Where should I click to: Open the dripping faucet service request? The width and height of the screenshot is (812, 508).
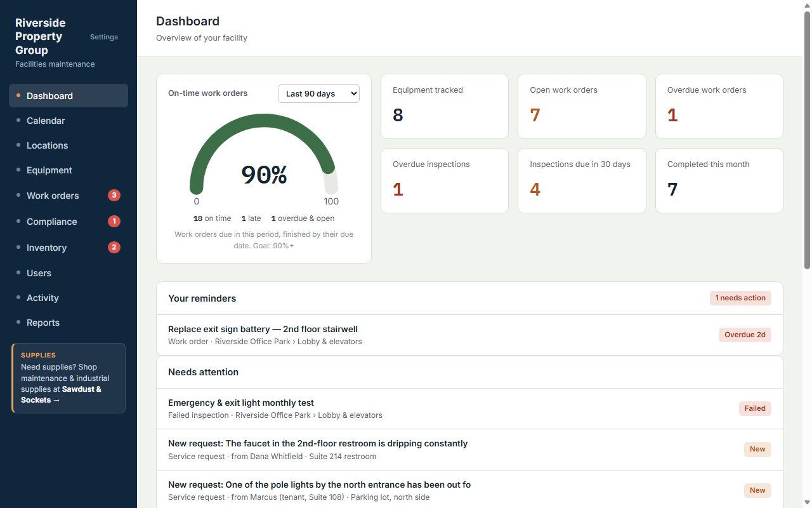pos(469,450)
